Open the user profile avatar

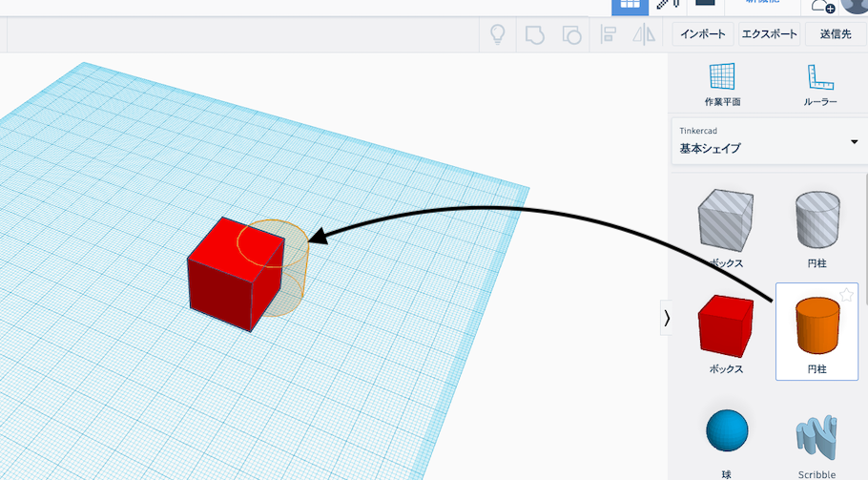coord(854,4)
